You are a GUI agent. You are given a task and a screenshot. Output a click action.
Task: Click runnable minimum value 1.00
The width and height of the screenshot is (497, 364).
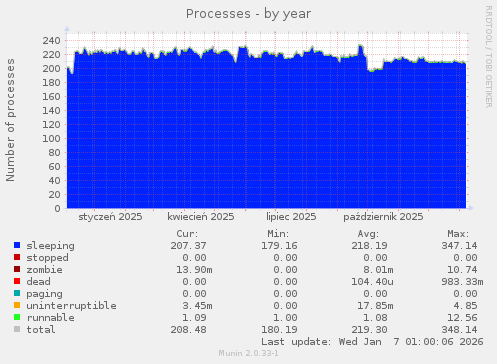click(x=285, y=318)
